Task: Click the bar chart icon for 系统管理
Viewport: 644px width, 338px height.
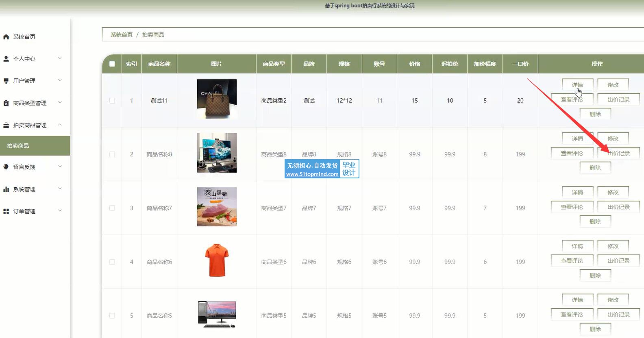Action: pos(6,189)
